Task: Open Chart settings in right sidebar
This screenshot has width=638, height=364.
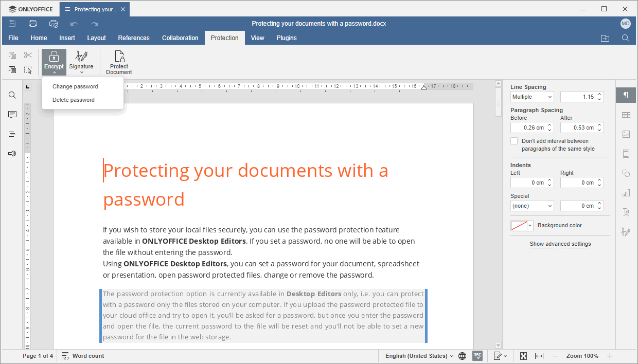Action: coord(626,193)
